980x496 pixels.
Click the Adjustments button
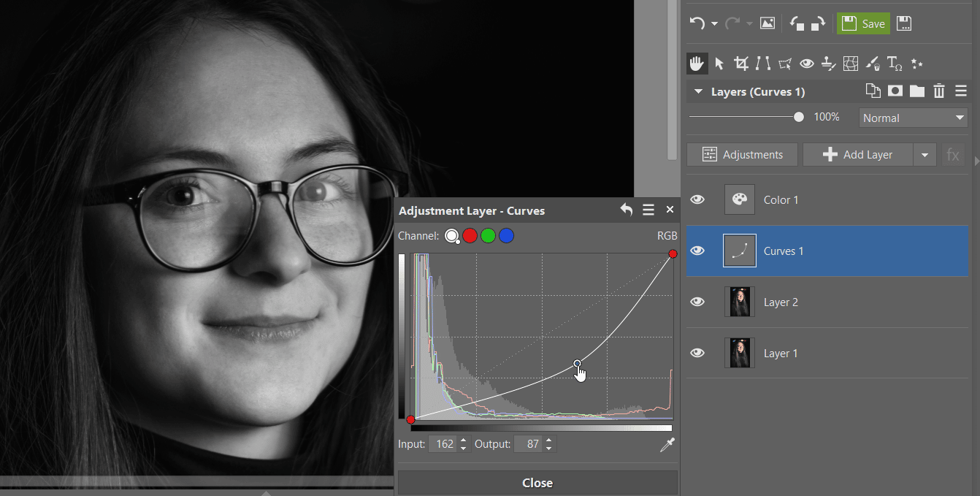742,155
